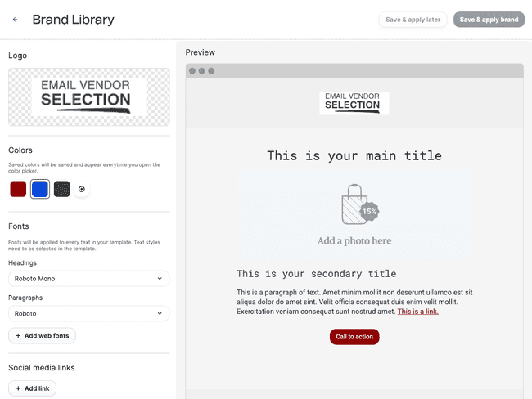Click Save & apply later button

tap(413, 20)
